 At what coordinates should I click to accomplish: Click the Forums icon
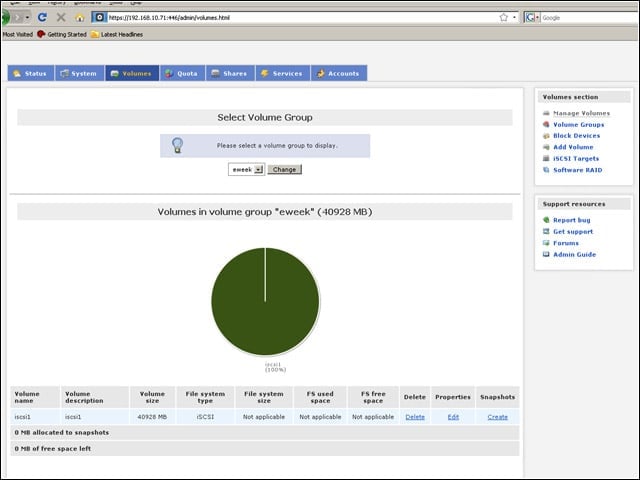(546, 243)
